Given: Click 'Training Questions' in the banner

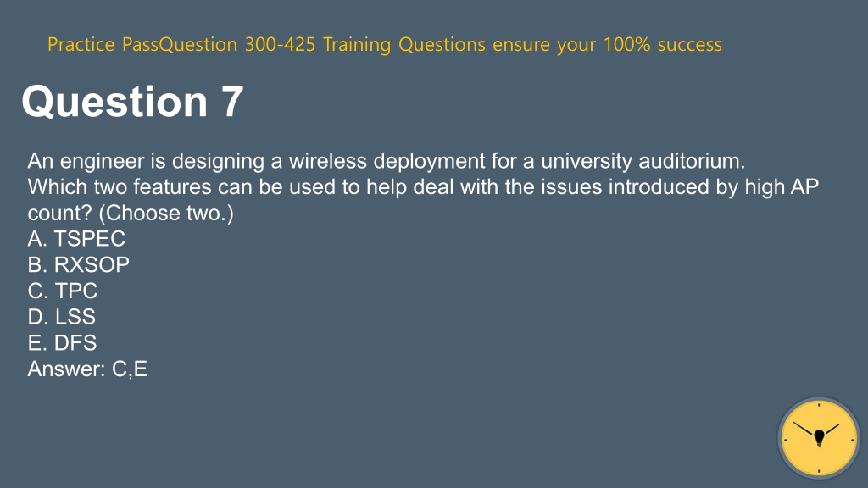Looking at the screenshot, I should [404, 44].
